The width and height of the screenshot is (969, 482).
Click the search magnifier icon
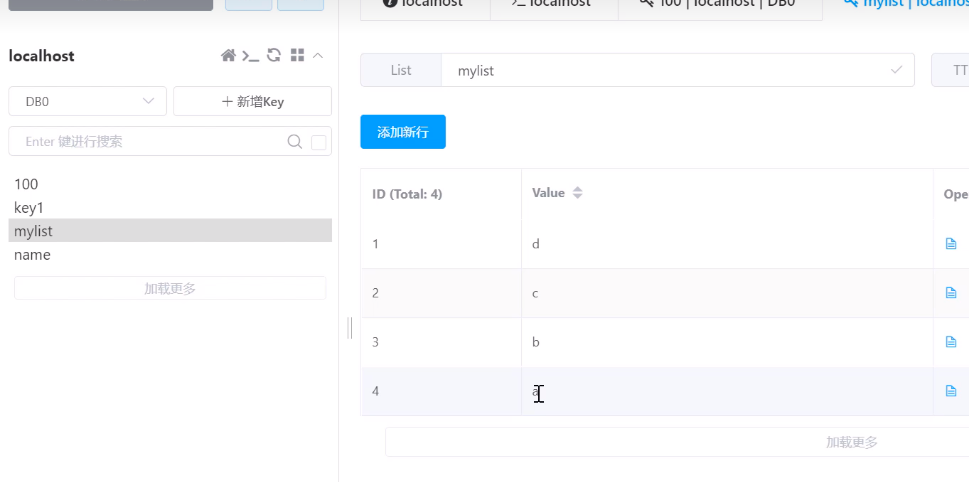point(295,142)
